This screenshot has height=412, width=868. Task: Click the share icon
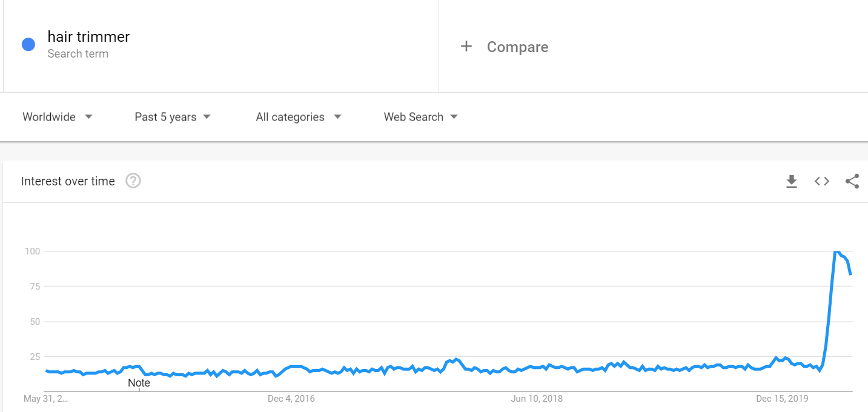(852, 181)
